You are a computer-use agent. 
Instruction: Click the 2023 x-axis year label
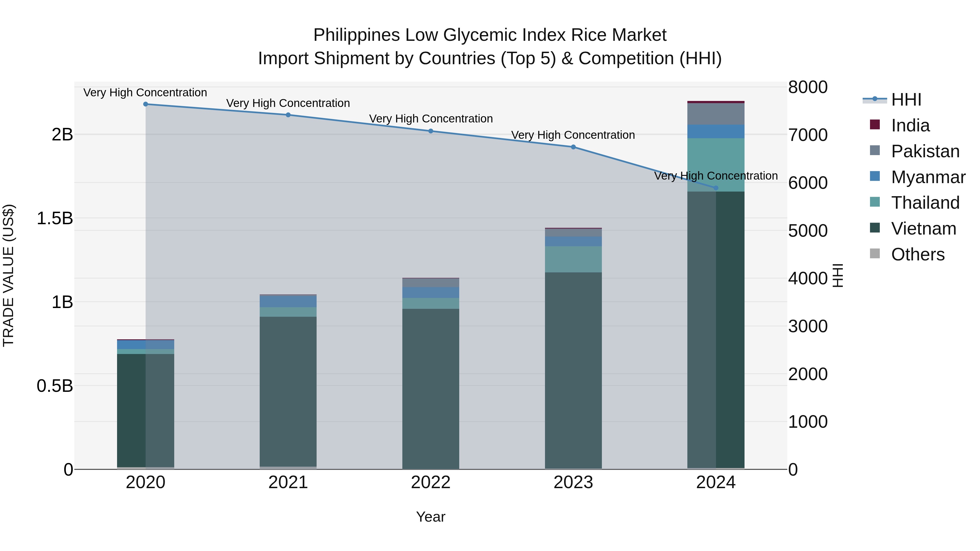[573, 482]
